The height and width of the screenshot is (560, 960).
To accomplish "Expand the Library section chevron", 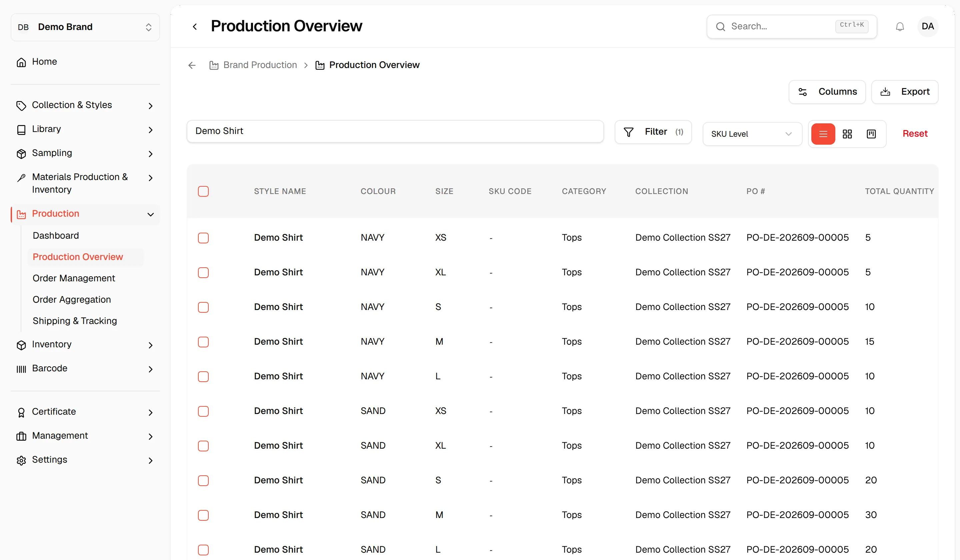I will [150, 130].
